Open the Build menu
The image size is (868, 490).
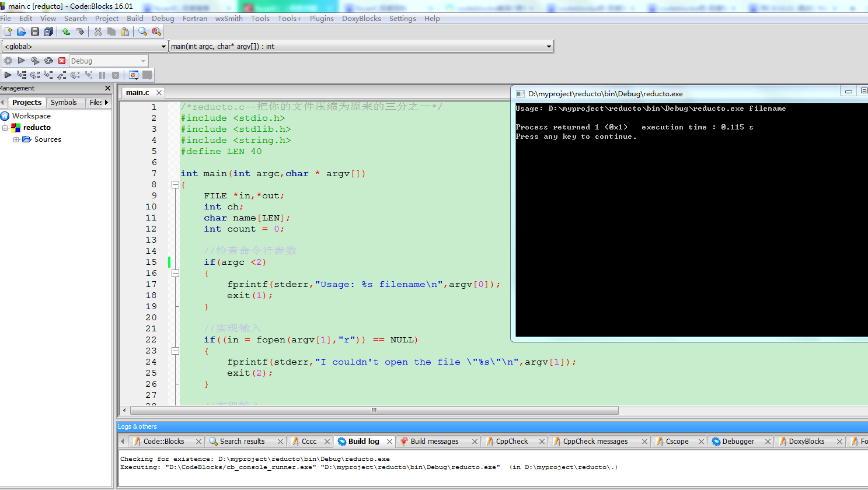click(x=135, y=19)
